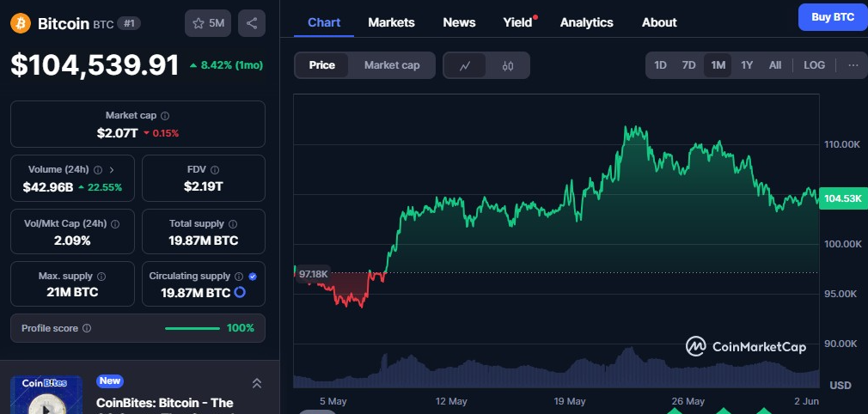This screenshot has width=868, height=414.
Task: Click the #1 rank badge
Action: (129, 23)
